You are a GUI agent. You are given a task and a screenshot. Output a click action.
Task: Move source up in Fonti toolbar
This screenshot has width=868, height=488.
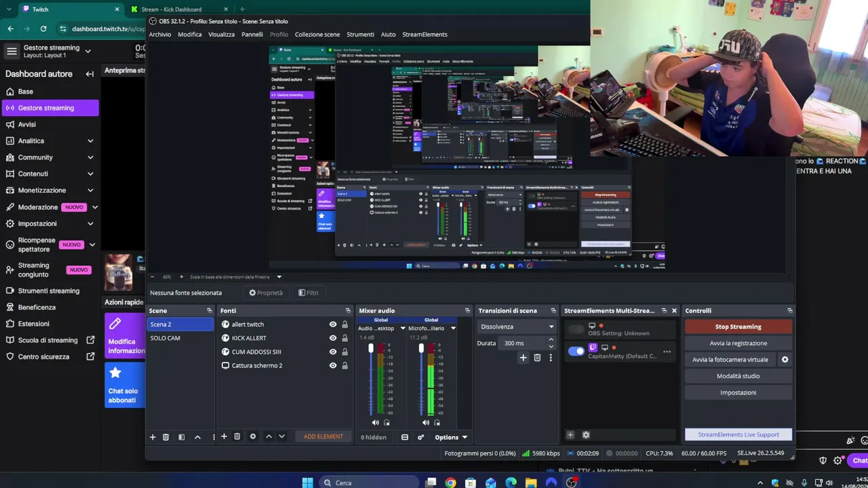269,436
